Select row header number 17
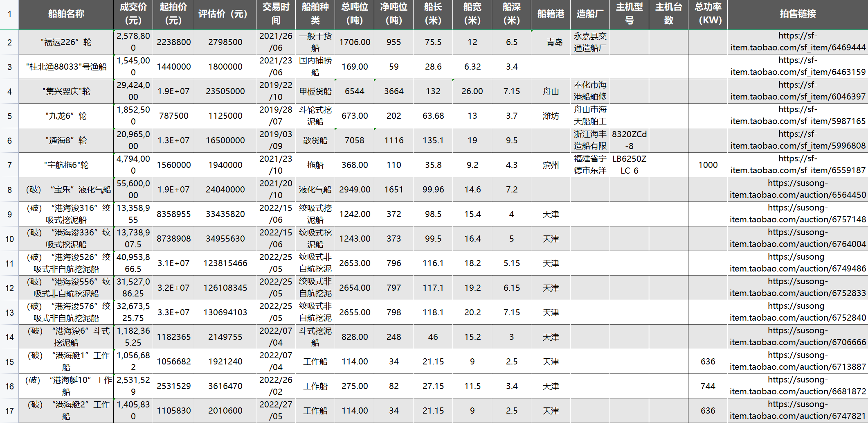 pyautogui.click(x=9, y=411)
